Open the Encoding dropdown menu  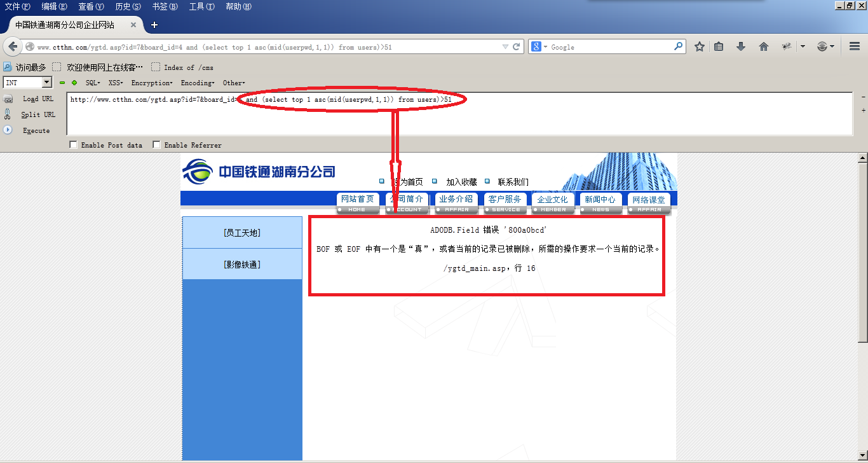click(x=198, y=83)
